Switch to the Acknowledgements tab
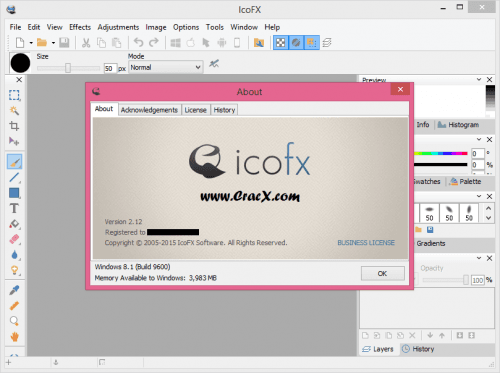 coord(149,110)
